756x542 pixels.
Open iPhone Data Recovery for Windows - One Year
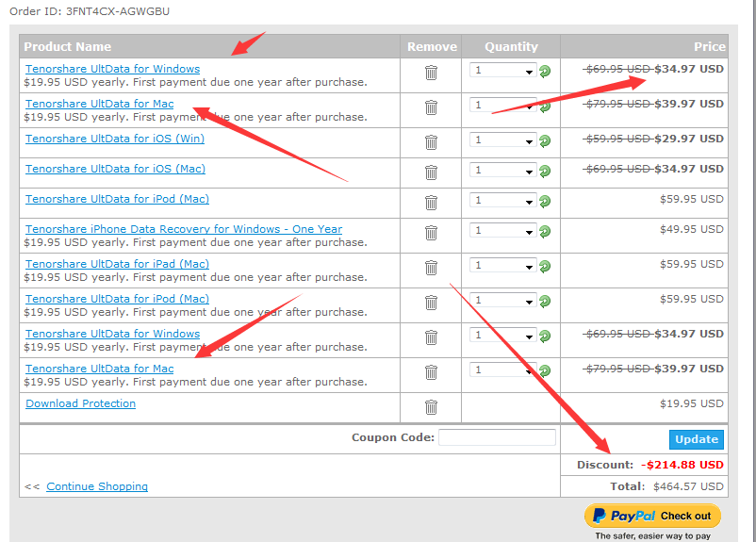click(x=184, y=229)
